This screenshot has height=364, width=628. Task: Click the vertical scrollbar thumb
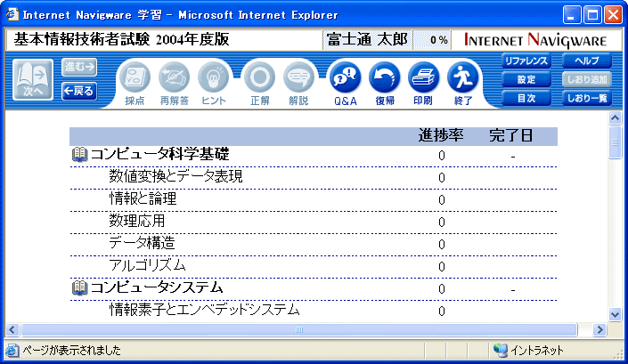(x=615, y=142)
